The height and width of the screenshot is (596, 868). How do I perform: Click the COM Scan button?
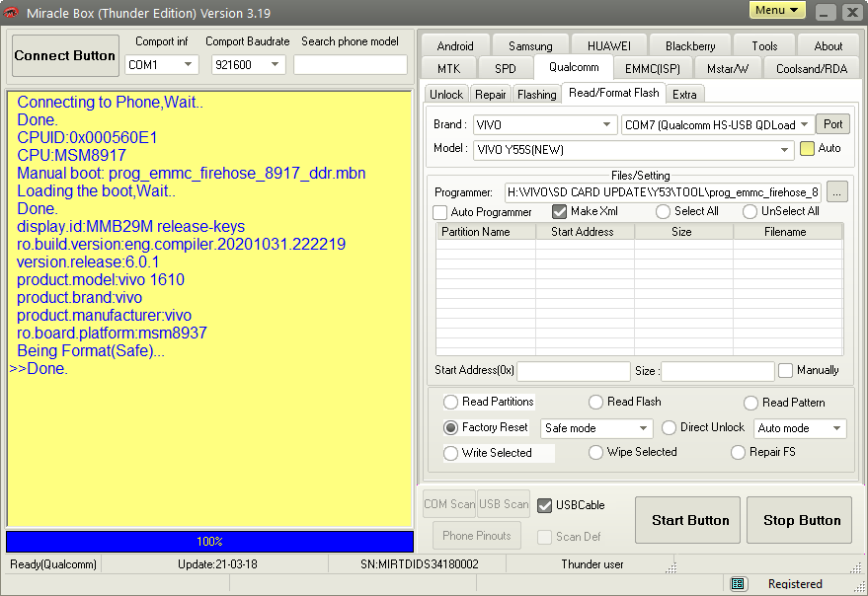tap(449, 504)
